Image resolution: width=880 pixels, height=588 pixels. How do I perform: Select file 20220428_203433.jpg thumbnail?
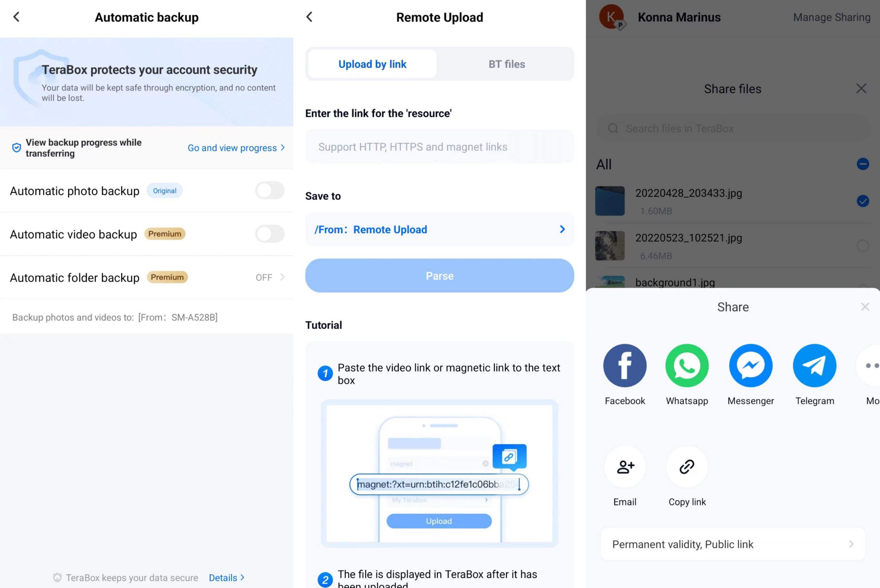click(609, 201)
